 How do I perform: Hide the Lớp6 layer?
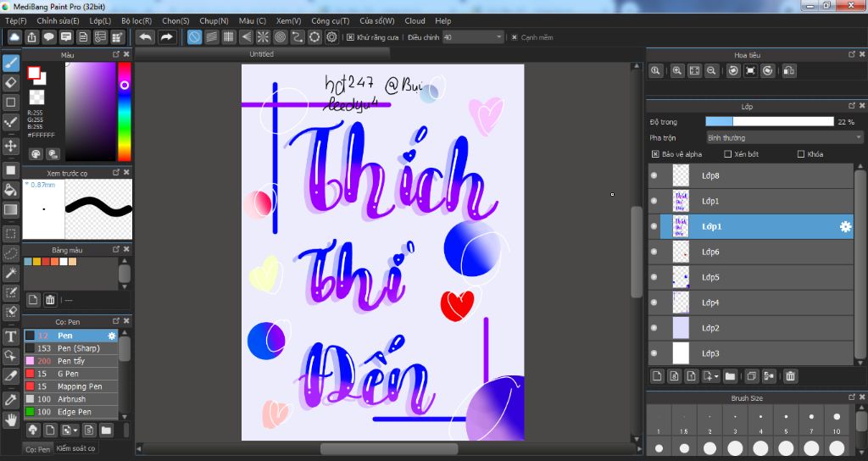(x=654, y=252)
